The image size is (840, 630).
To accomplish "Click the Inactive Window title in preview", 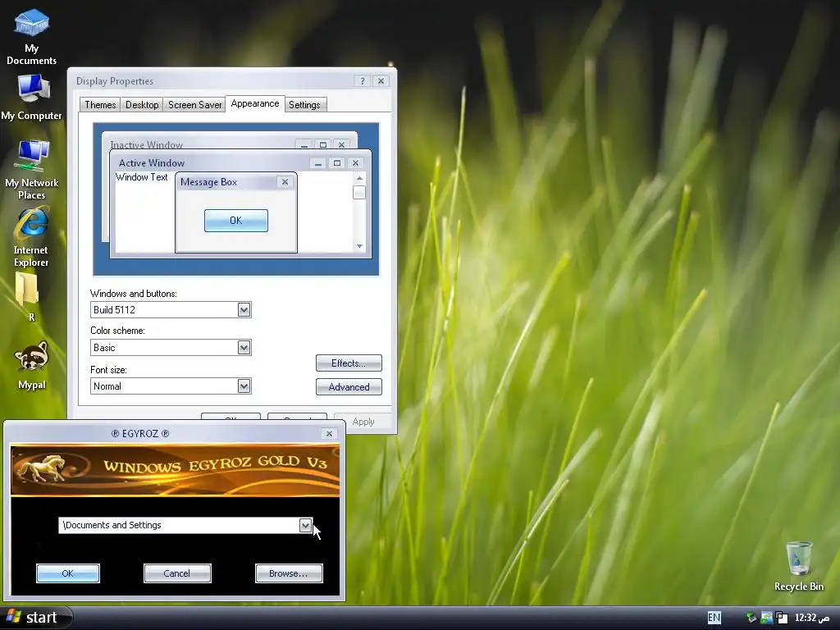I will coord(146,144).
